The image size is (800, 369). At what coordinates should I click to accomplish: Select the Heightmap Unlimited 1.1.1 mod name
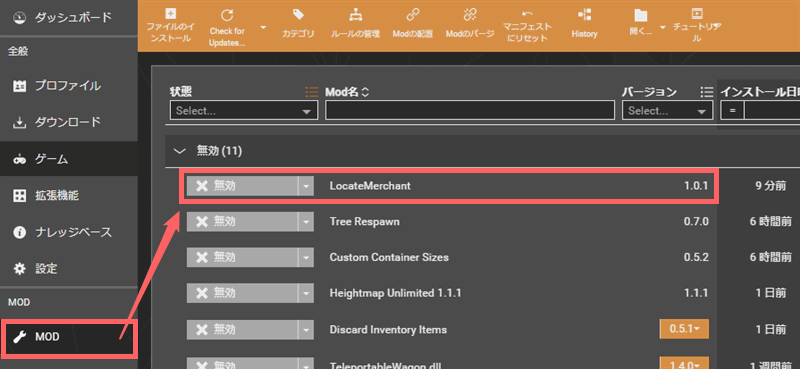[x=395, y=293]
